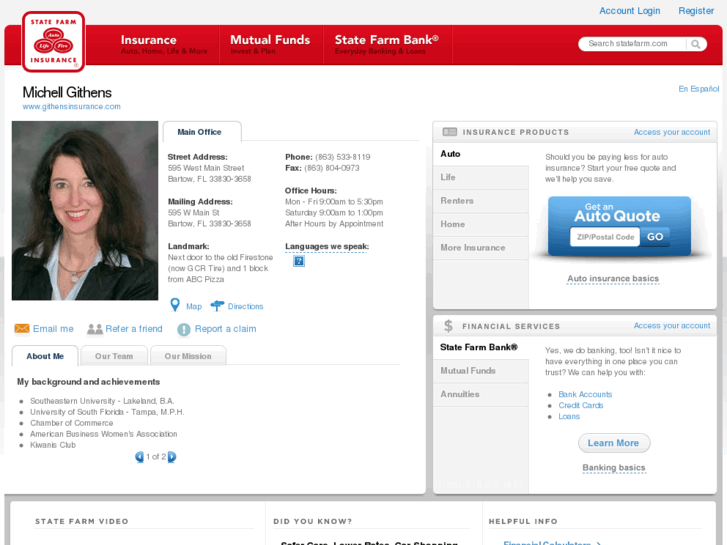Select Home in Insurance Products

(481, 224)
